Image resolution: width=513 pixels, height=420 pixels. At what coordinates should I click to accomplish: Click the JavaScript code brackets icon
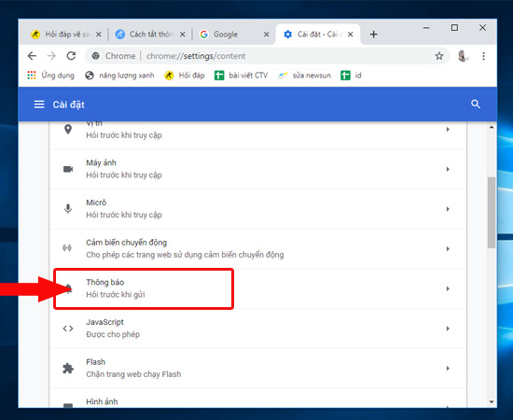point(68,329)
